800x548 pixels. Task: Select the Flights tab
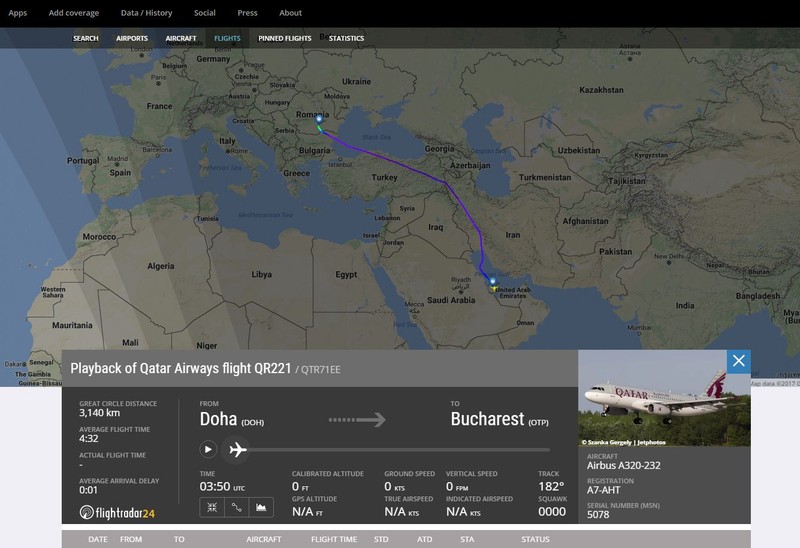coord(227,38)
